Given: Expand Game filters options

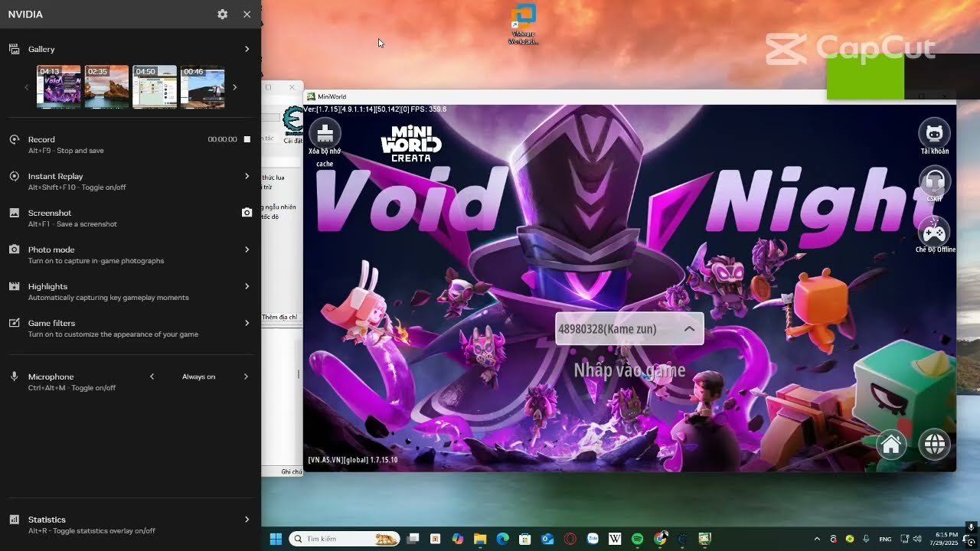Looking at the screenshot, I should (247, 323).
